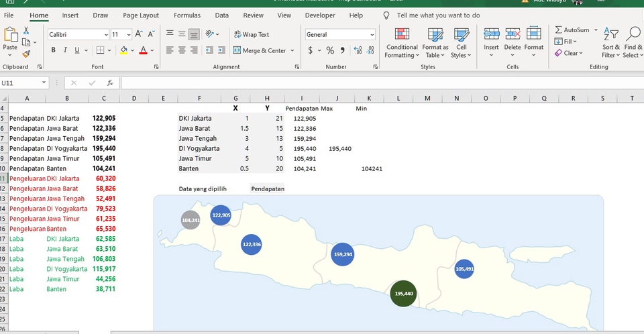The height and width of the screenshot is (334, 644).
Task: Open Format as Table gallery
Action: pos(435,43)
